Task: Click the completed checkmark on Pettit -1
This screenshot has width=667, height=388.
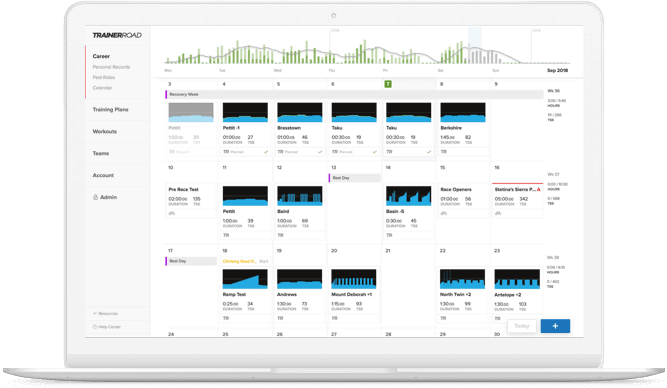Action: [x=266, y=151]
